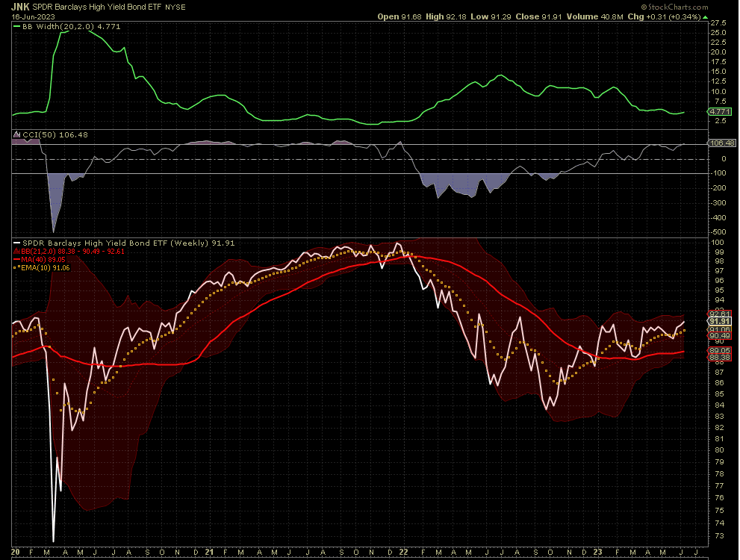Screen dimensions: 740x560
Task: Click the green up-arrow change indicator
Action: pos(705,17)
